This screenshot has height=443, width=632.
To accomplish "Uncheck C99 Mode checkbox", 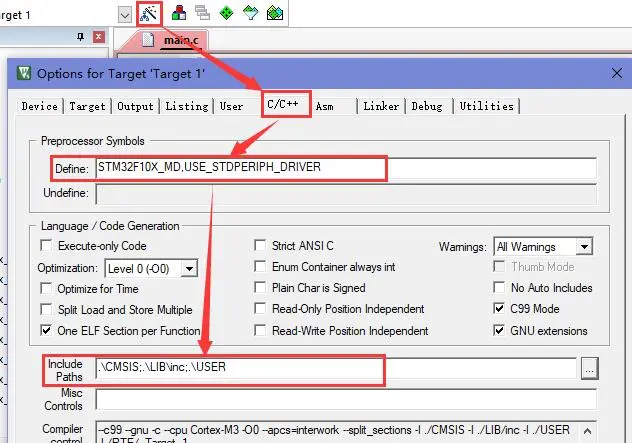I will point(499,308).
